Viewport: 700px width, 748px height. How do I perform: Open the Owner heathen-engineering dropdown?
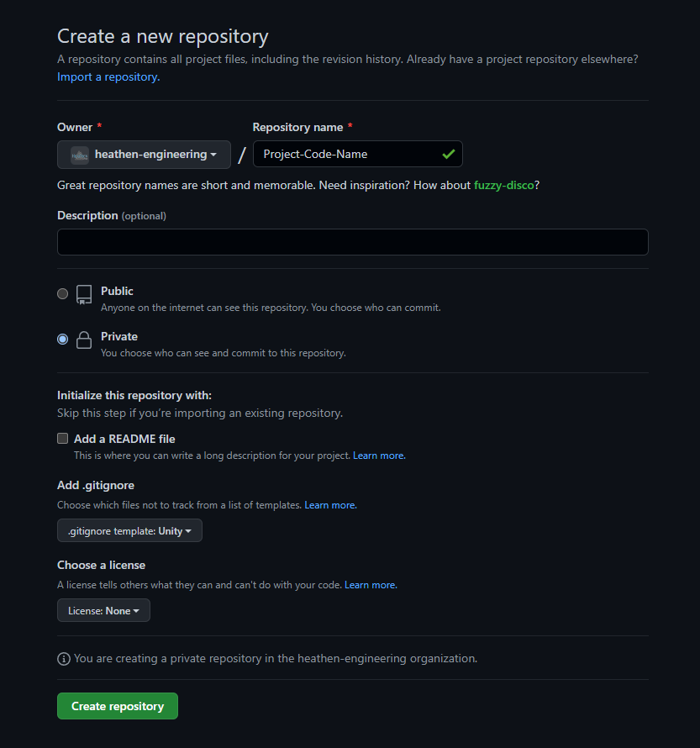(x=144, y=155)
